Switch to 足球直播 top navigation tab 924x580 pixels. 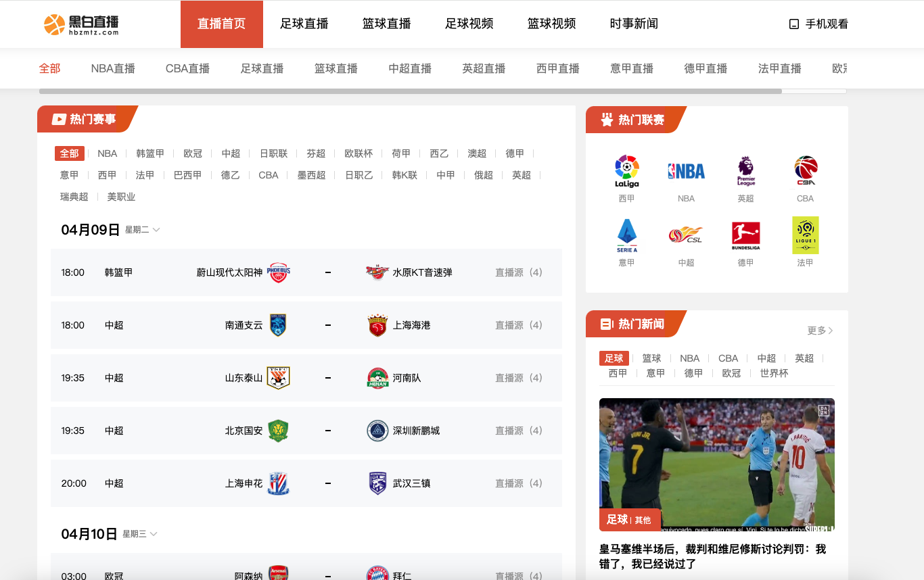(x=304, y=24)
